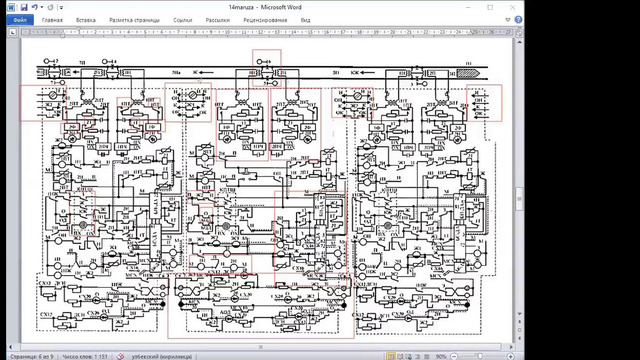This screenshot has height=360, width=640.
Task: Open the proofing errors check icon
Action: pyautogui.click(x=120, y=356)
